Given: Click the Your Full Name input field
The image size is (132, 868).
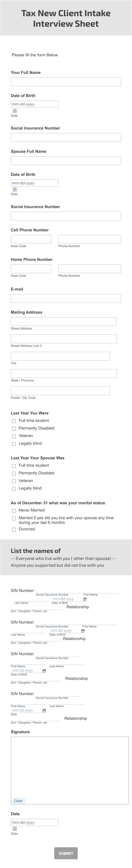Looking at the screenshot, I should [66, 82].
